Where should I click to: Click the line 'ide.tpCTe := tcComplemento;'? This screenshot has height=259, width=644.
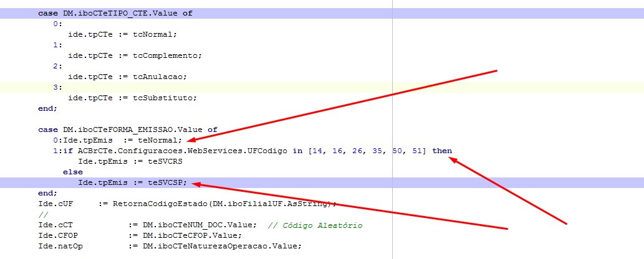(x=135, y=56)
